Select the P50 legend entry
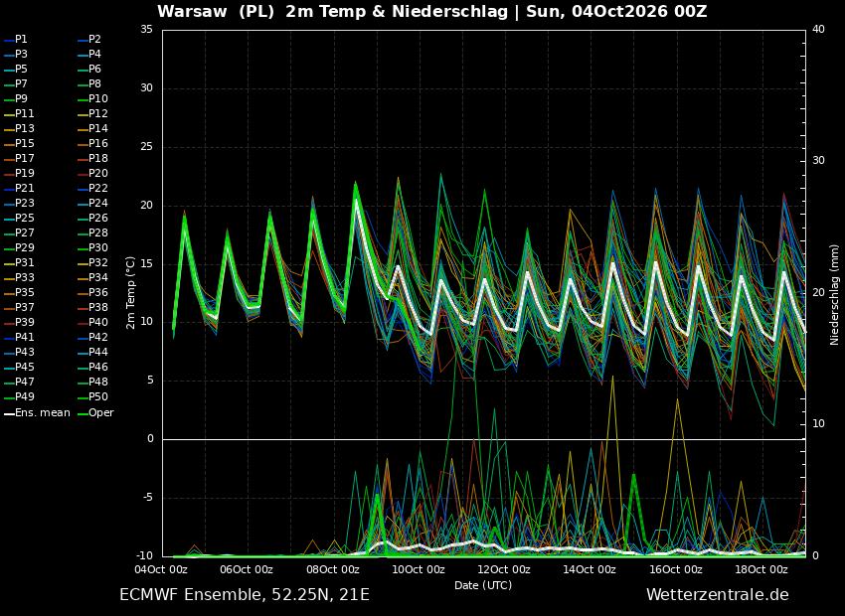This screenshot has width=845, height=616. pos(92,396)
